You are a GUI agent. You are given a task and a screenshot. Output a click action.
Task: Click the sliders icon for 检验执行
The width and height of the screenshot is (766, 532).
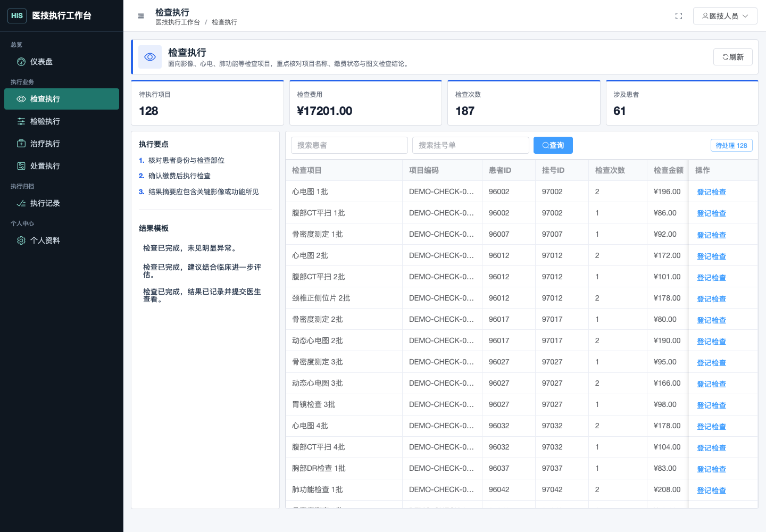[21, 121]
